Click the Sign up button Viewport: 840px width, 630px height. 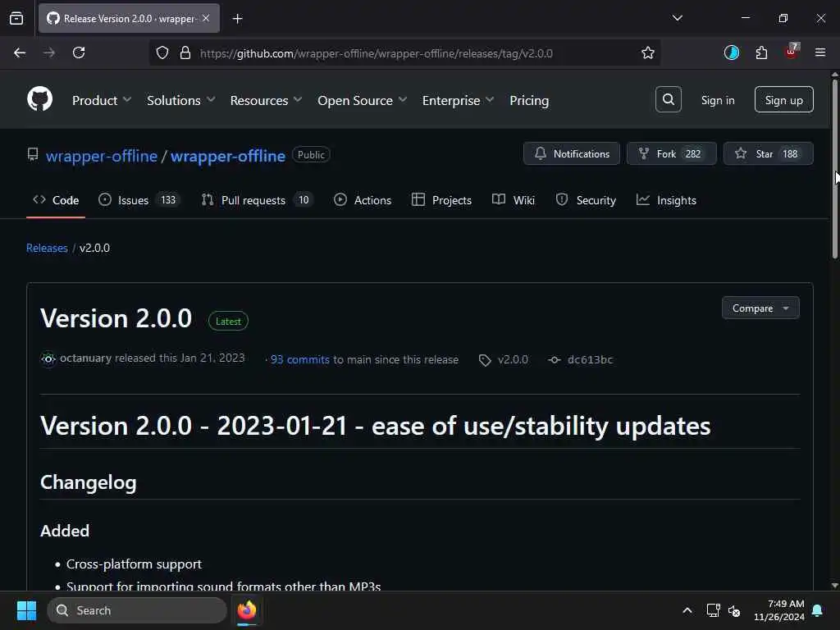tap(783, 99)
